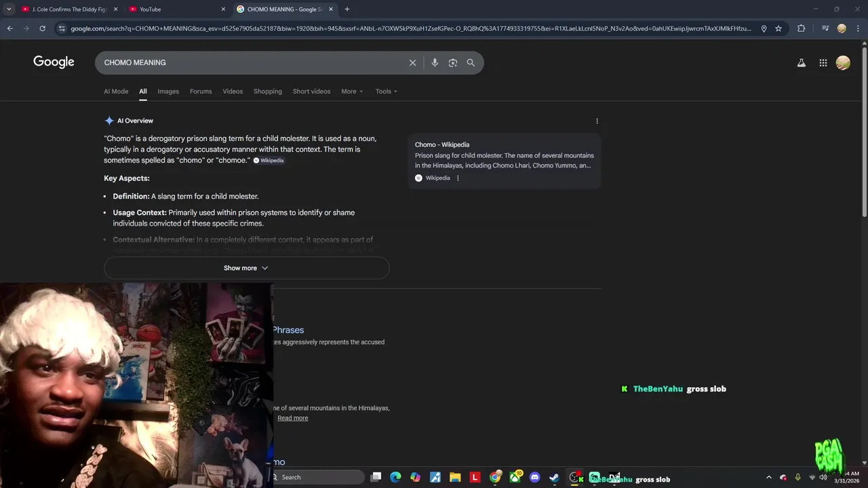Select the CHOMO MEANING Google tab

coord(285,9)
